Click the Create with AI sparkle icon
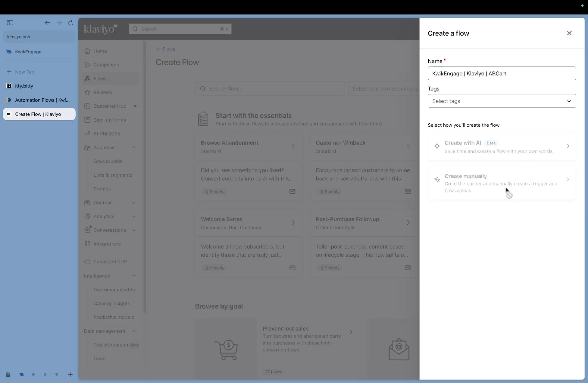Image resolution: width=588 pixels, height=383 pixels. 437,146
